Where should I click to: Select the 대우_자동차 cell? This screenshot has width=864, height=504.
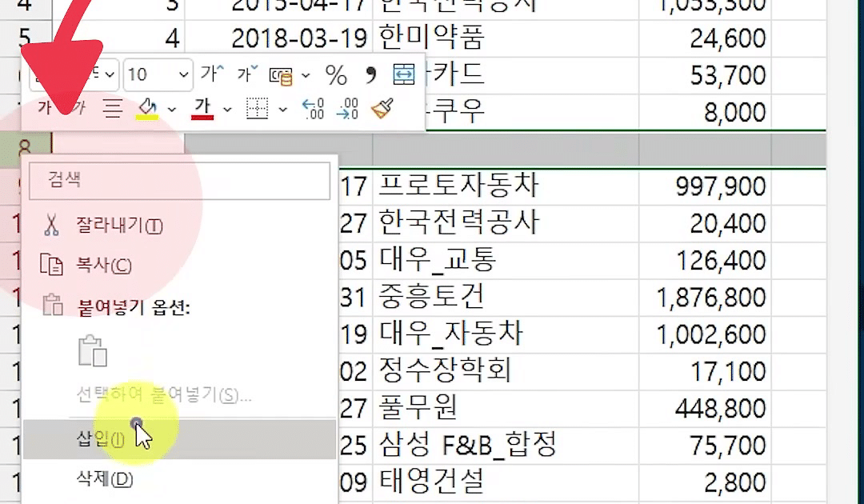506,334
